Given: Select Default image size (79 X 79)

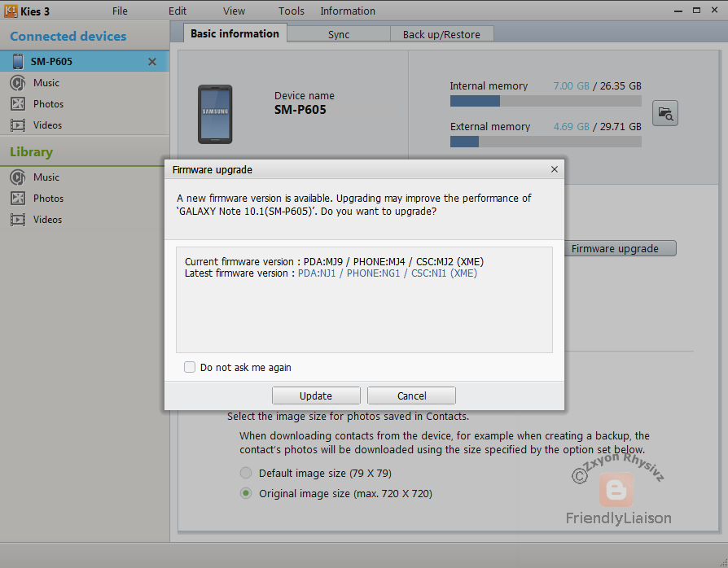Looking at the screenshot, I should click(x=245, y=473).
